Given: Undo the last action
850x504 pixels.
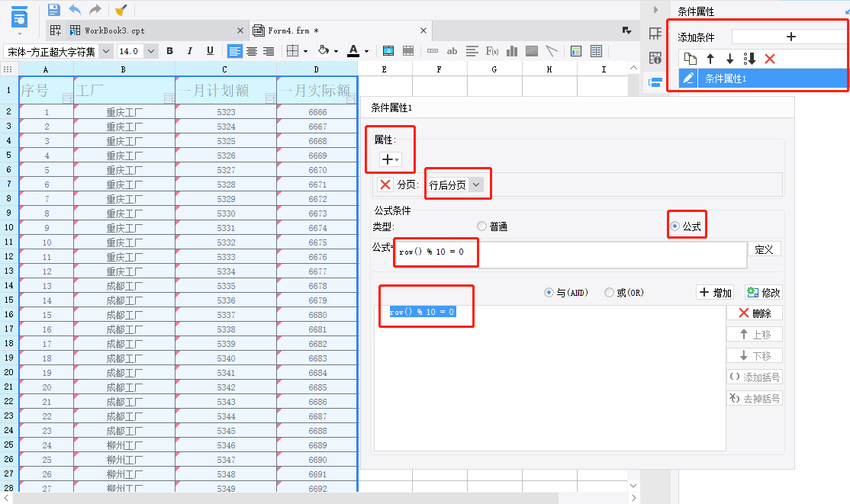Looking at the screenshot, I should click(75, 10).
